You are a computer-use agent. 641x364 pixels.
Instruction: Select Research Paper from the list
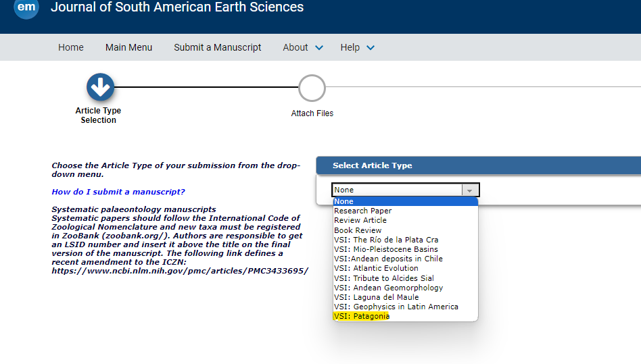405,211
